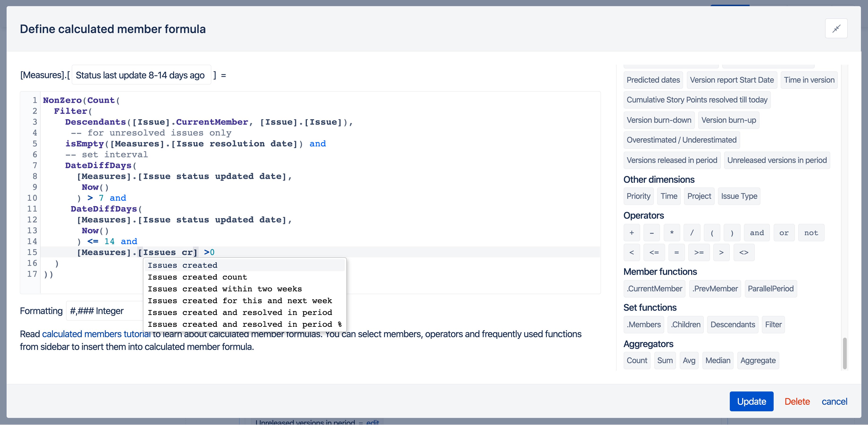
Task: Insert the Version burn-up measure
Action: click(x=729, y=120)
